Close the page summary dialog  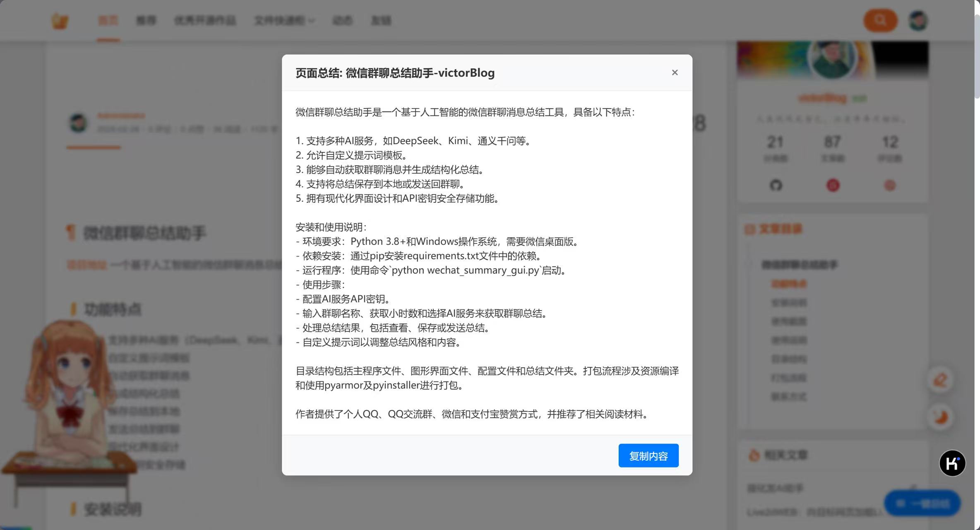[675, 72]
